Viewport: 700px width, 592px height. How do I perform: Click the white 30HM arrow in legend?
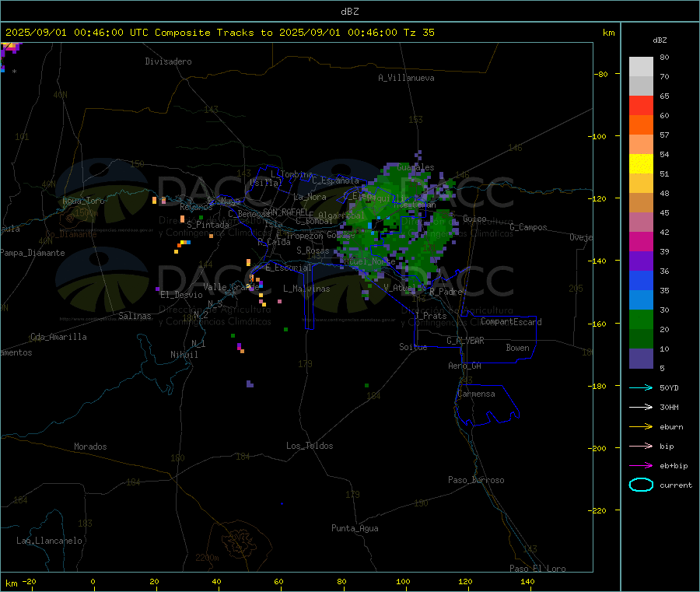[x=641, y=407]
